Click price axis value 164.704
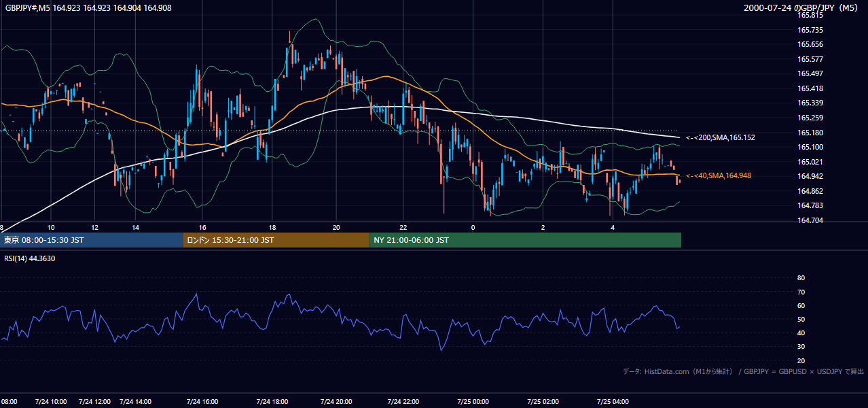Screen dimensions: 868x408 [x=810, y=220]
